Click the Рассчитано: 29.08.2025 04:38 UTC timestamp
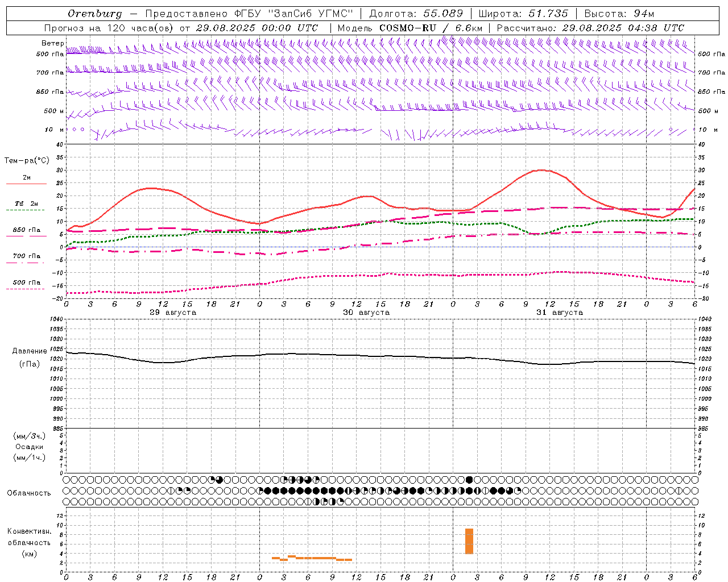This screenshot has height=582, width=728. 590,28
